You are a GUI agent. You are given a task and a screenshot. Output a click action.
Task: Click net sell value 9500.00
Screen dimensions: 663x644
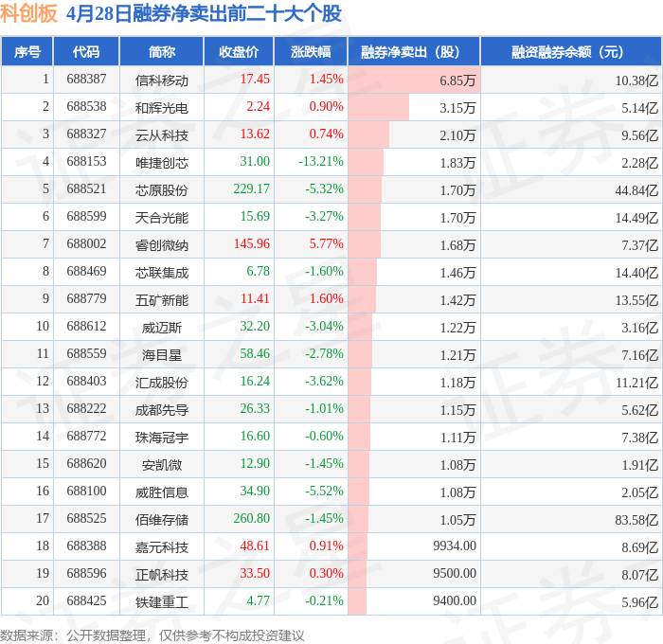click(x=455, y=574)
